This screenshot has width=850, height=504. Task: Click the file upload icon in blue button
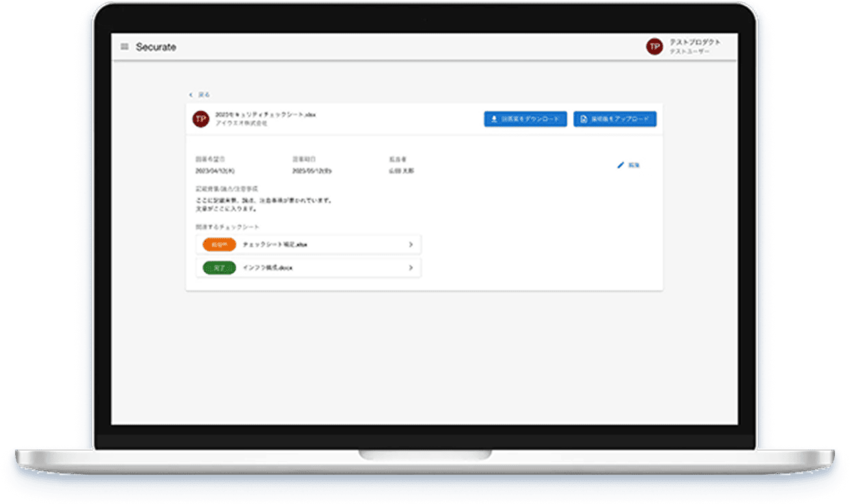[x=584, y=120]
